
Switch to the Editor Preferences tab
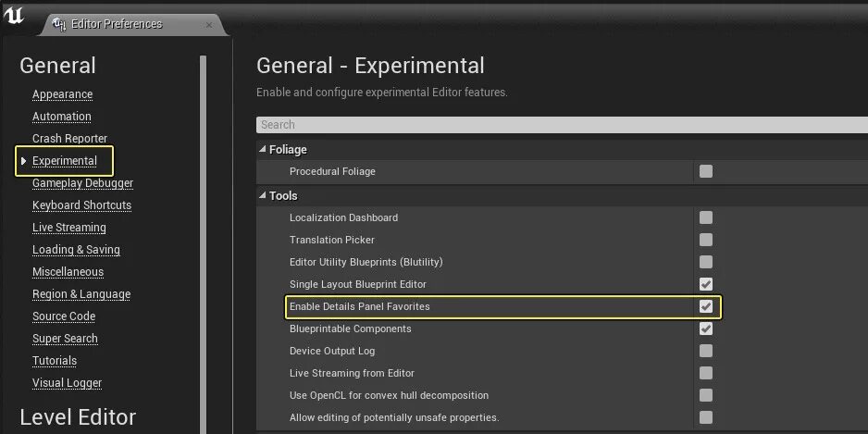coord(116,24)
